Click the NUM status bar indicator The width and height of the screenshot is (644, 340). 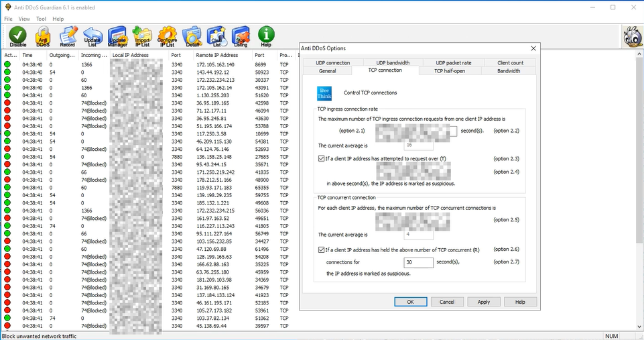pos(611,336)
